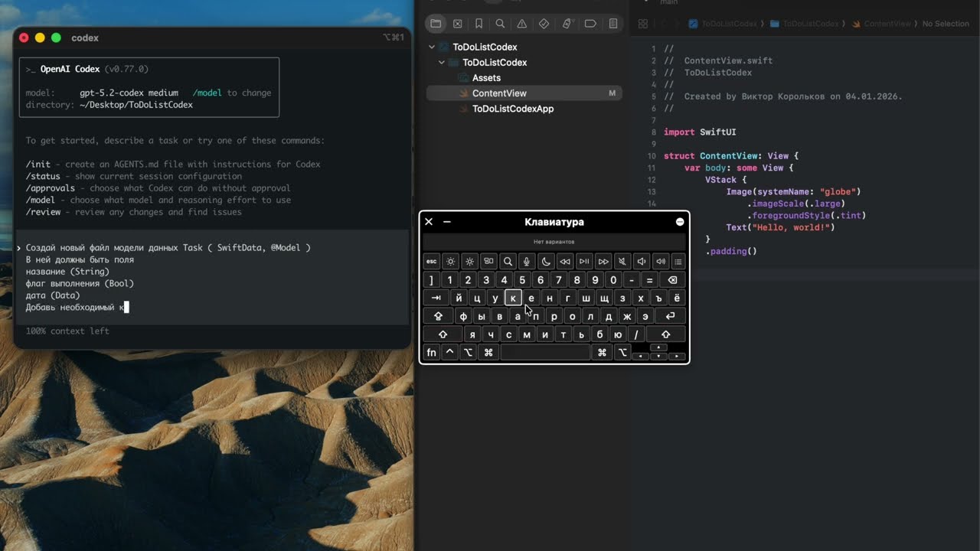Collapse the ToDoListCodex project root
Image resolution: width=980 pixels, height=551 pixels.
(433, 47)
